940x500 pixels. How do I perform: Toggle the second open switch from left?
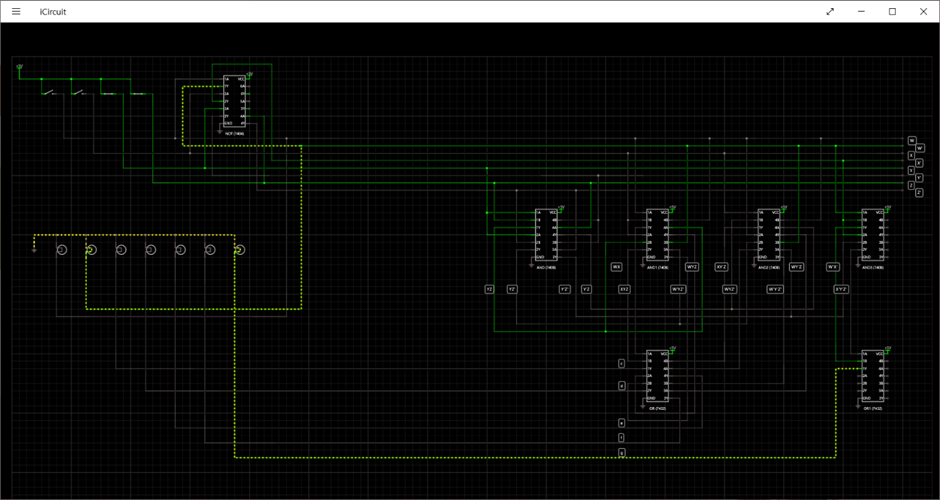click(x=79, y=93)
